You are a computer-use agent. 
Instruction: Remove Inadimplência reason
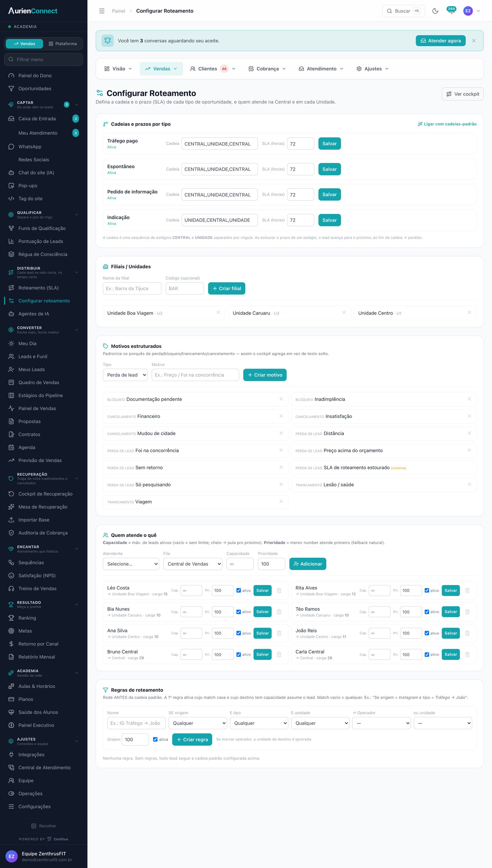[x=469, y=399]
